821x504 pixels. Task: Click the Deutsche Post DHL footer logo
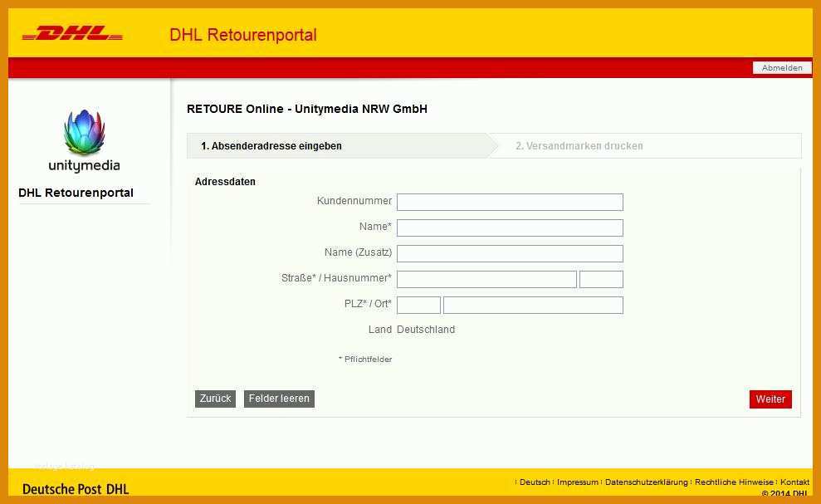76,489
